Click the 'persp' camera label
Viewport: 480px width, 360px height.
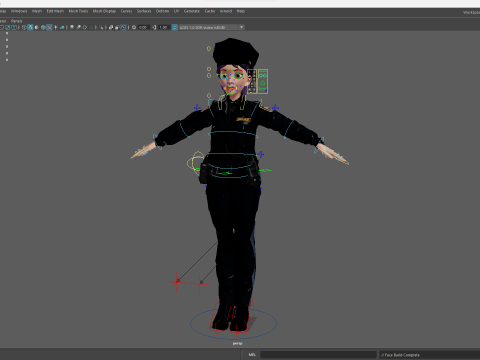click(237, 343)
